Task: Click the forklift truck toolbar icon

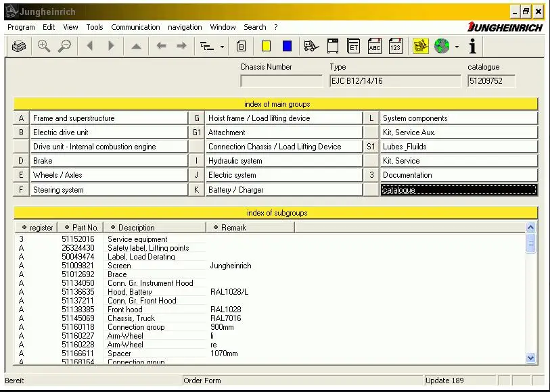Action: tap(311, 46)
